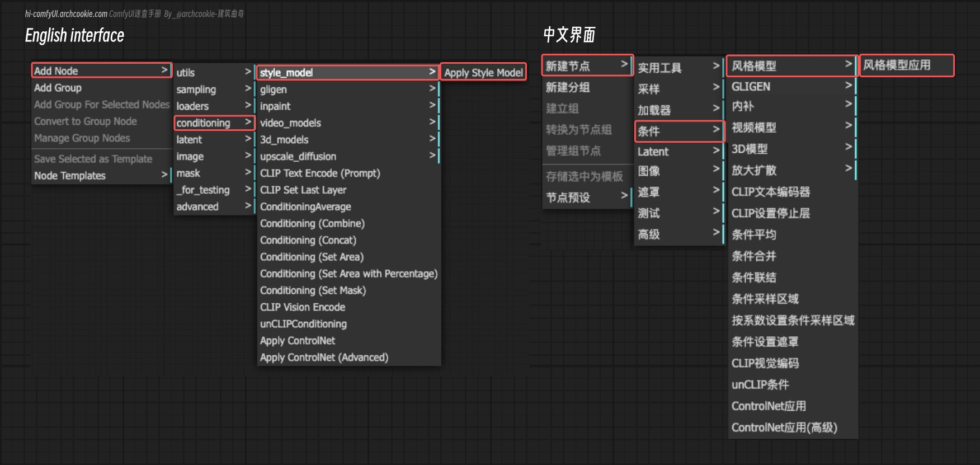Expand the mask category
The height and width of the screenshot is (465, 980).
point(214,173)
